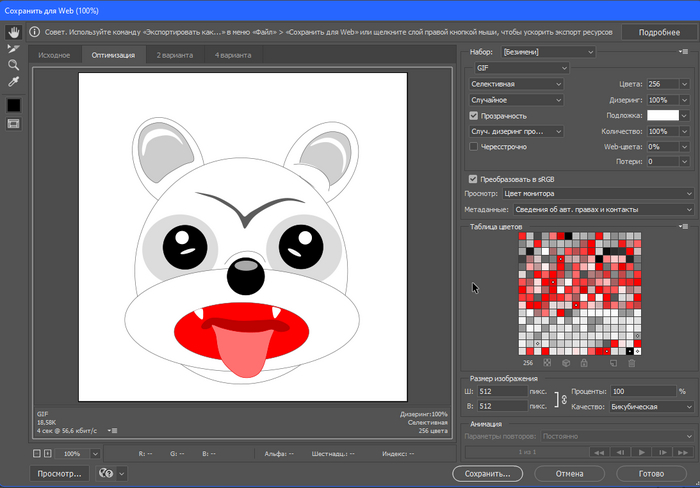Click the black eyedropper color swatch

pyautogui.click(x=14, y=104)
